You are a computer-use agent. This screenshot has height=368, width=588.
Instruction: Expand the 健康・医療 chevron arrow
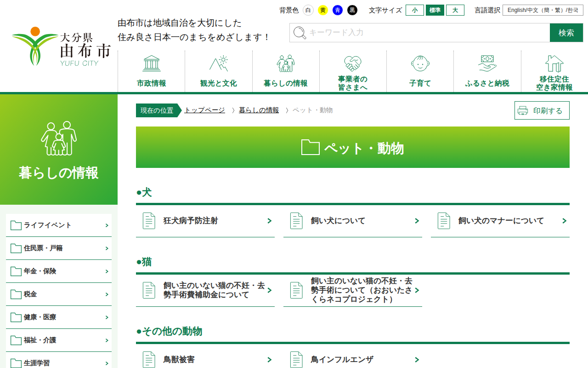point(107,317)
